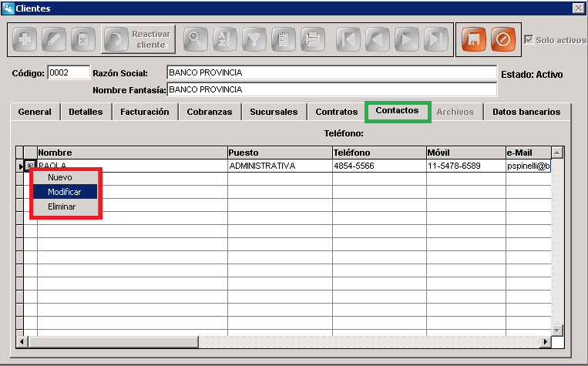Click the grid scroll up arrow
Image resolution: width=588 pixels, height=366 pixels.
(557, 153)
